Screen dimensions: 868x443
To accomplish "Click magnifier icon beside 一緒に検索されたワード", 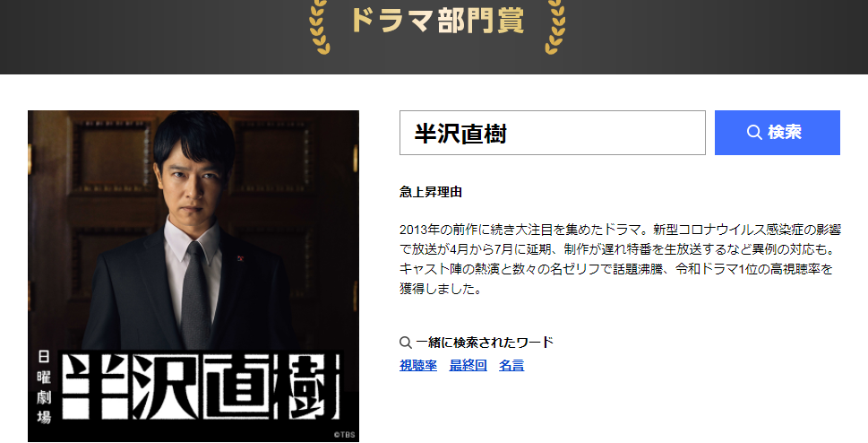I will 406,343.
